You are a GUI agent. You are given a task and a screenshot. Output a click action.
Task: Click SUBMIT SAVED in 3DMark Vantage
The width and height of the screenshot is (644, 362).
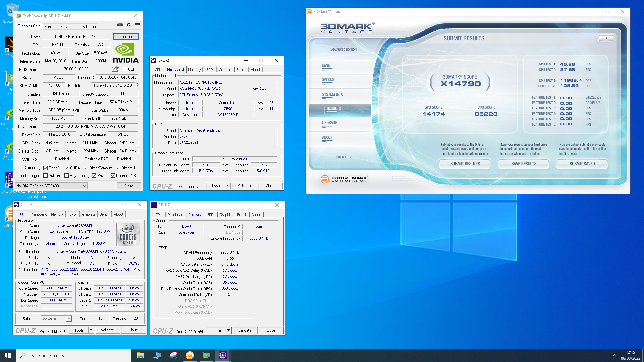[x=582, y=164]
